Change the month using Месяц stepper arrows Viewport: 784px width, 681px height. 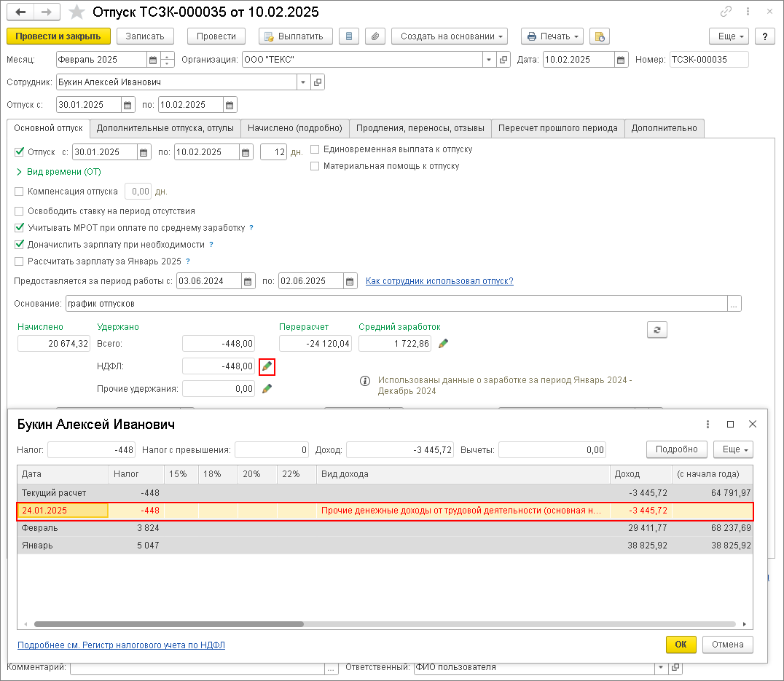coord(168,60)
